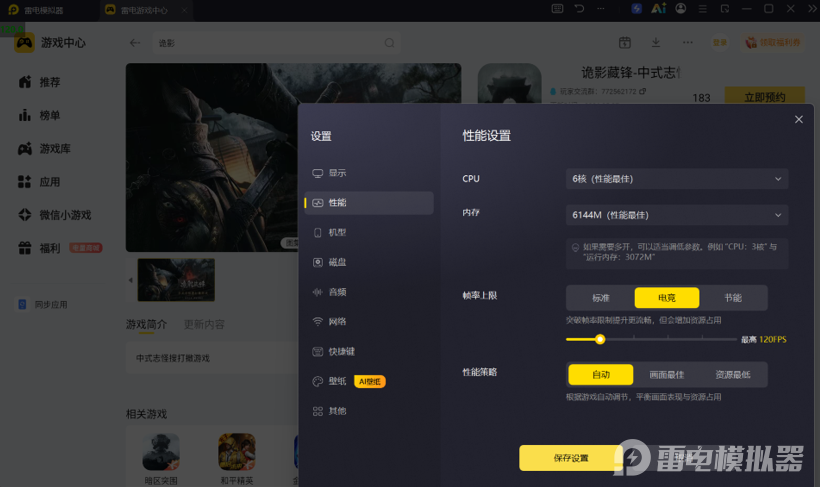Select 资源最低 performance strategy

pos(733,375)
